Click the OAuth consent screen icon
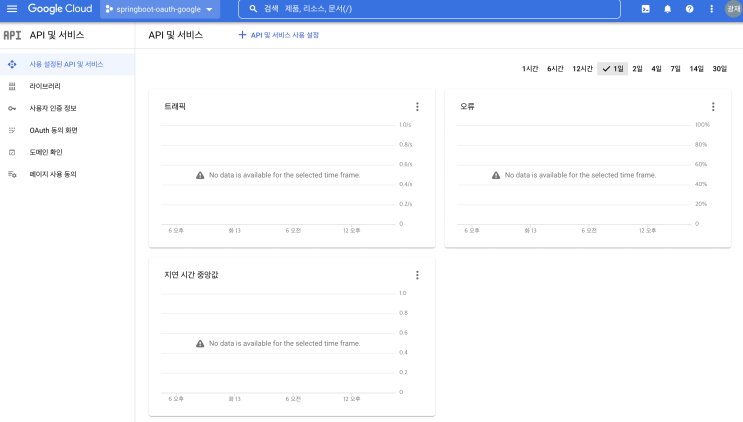 coord(12,130)
